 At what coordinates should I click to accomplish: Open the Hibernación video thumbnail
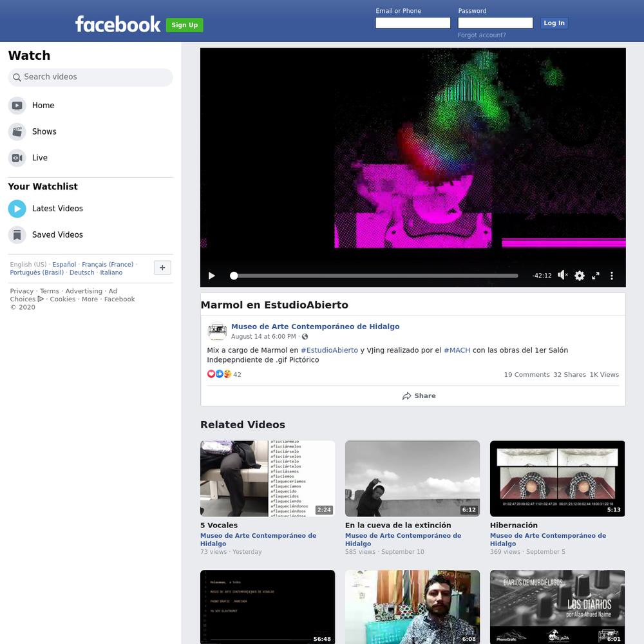[x=557, y=478]
